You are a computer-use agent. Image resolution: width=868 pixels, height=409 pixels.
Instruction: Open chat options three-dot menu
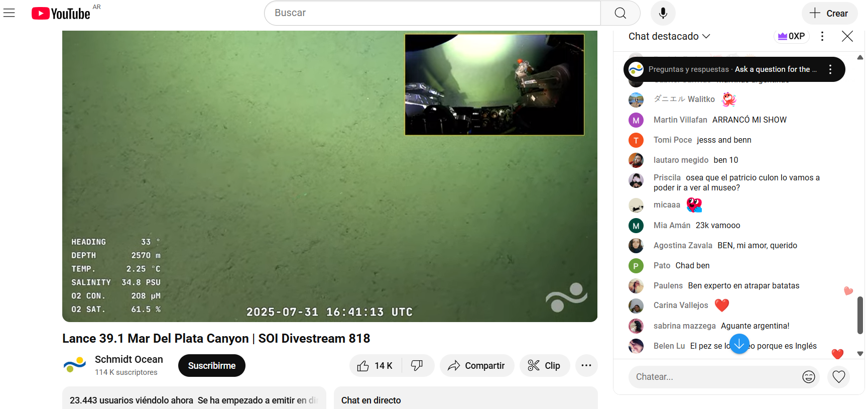click(x=822, y=36)
